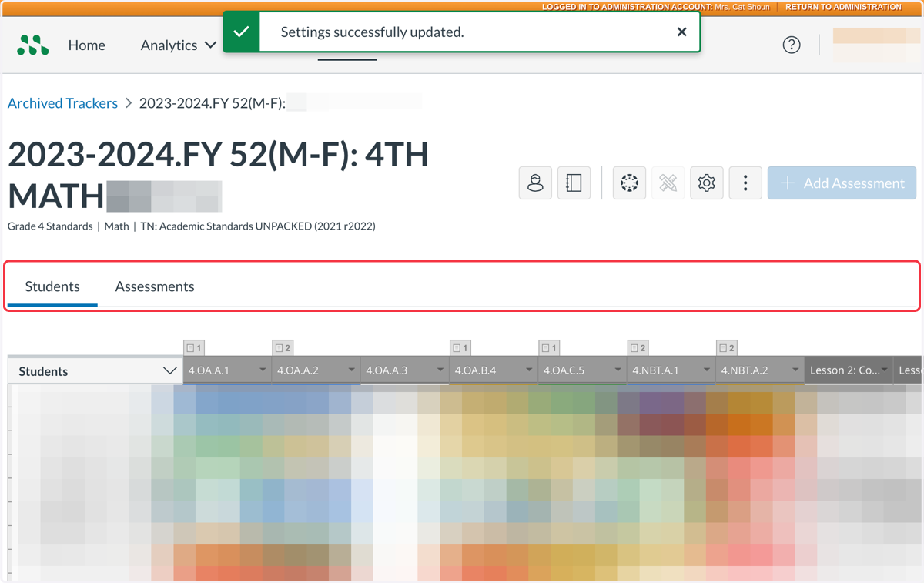
Task: Open the student view person icon
Action: 535,183
